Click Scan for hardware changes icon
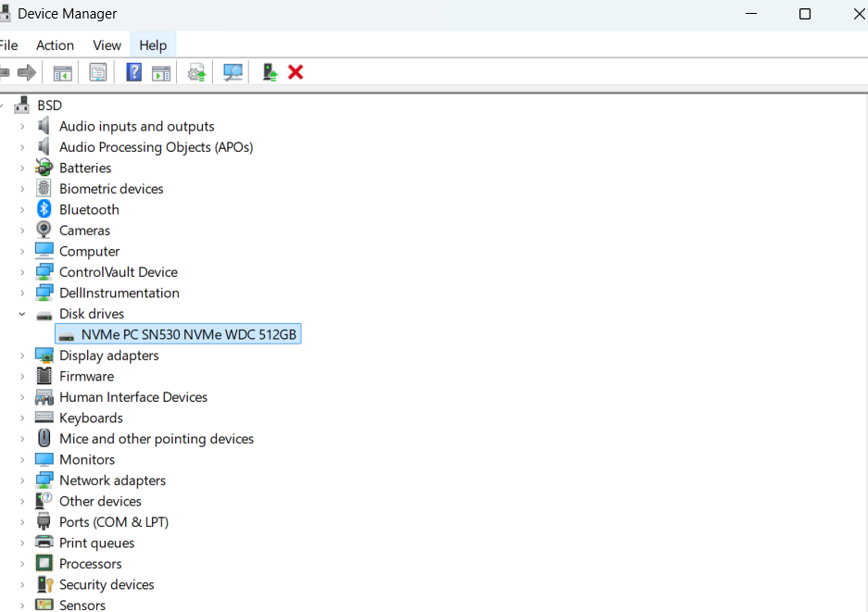This screenshot has width=868, height=612. (233, 72)
